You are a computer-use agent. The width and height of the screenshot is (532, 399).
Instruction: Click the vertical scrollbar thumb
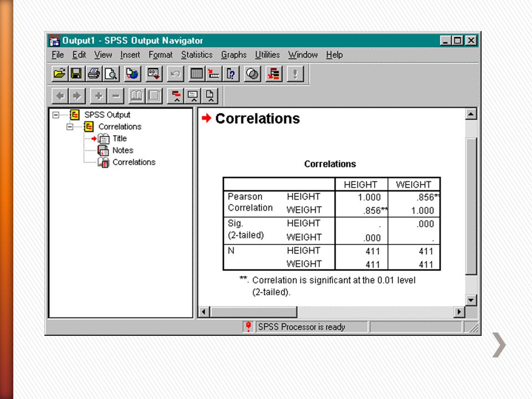pos(471,206)
